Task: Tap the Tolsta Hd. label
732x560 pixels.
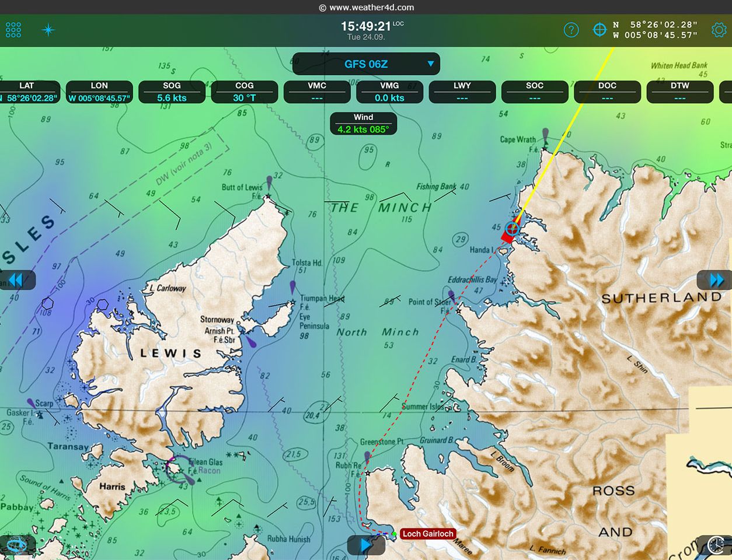Action: (307, 263)
